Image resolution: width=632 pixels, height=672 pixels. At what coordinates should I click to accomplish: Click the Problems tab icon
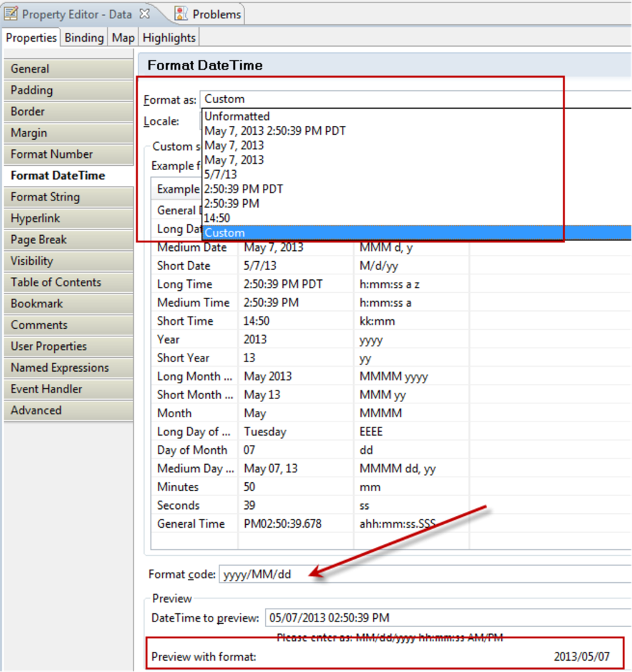(x=181, y=14)
